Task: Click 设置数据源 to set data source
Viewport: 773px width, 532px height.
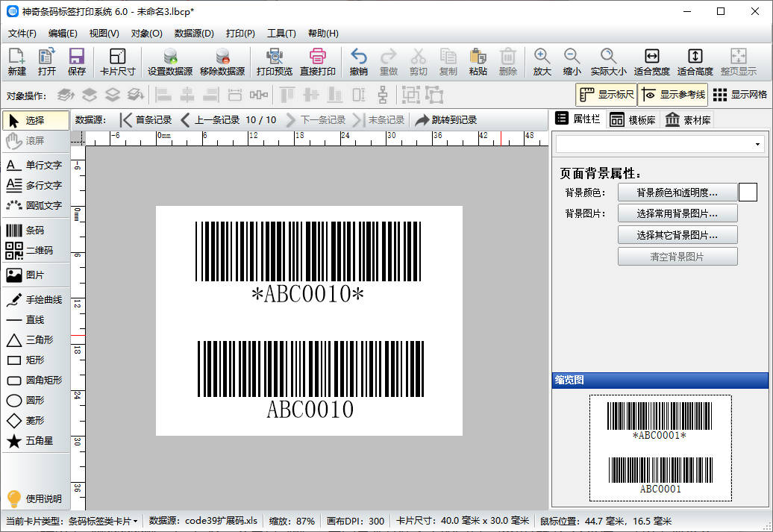Action: pyautogui.click(x=170, y=62)
